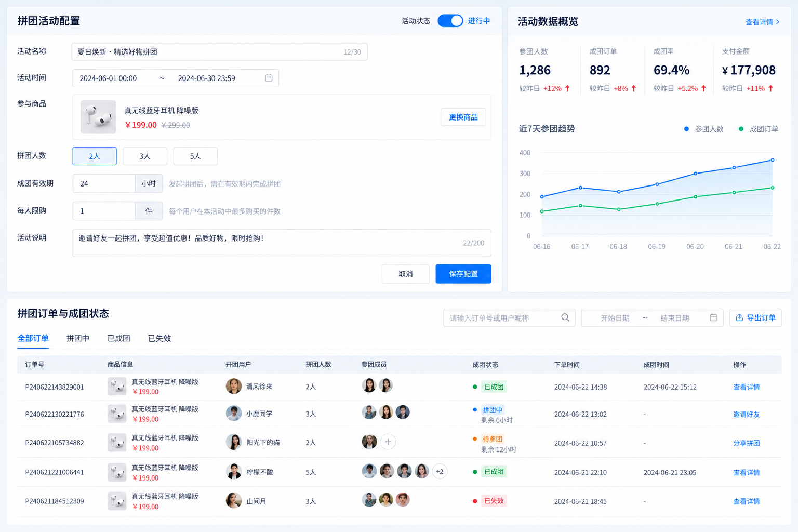Click the 06-22 参团人数 data point
This screenshot has height=532, width=798.
click(x=773, y=160)
